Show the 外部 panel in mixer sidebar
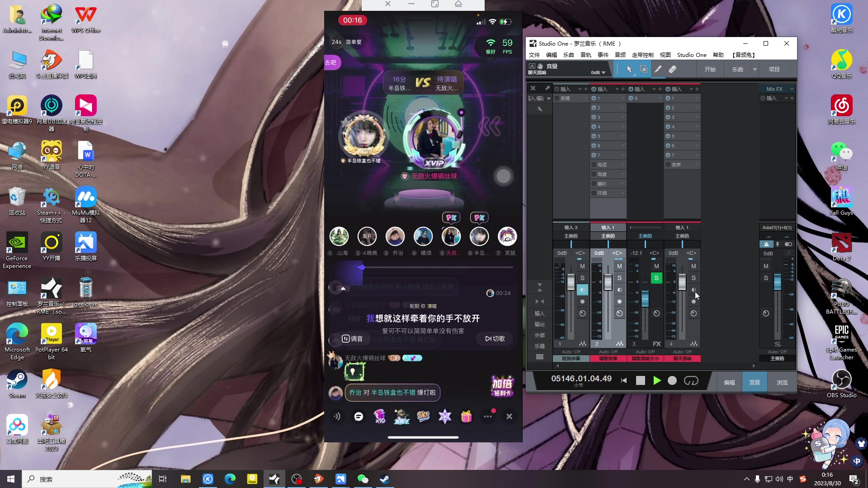This screenshot has width=868, height=488. (539, 335)
